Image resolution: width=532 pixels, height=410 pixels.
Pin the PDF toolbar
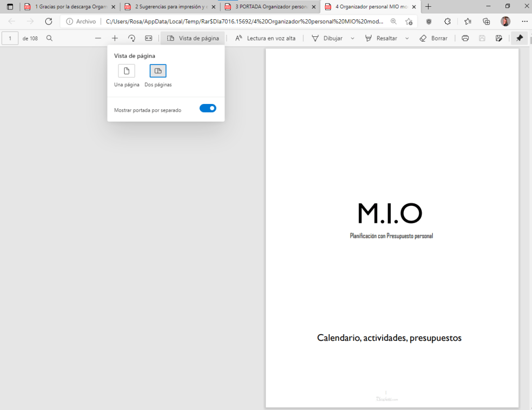[519, 38]
